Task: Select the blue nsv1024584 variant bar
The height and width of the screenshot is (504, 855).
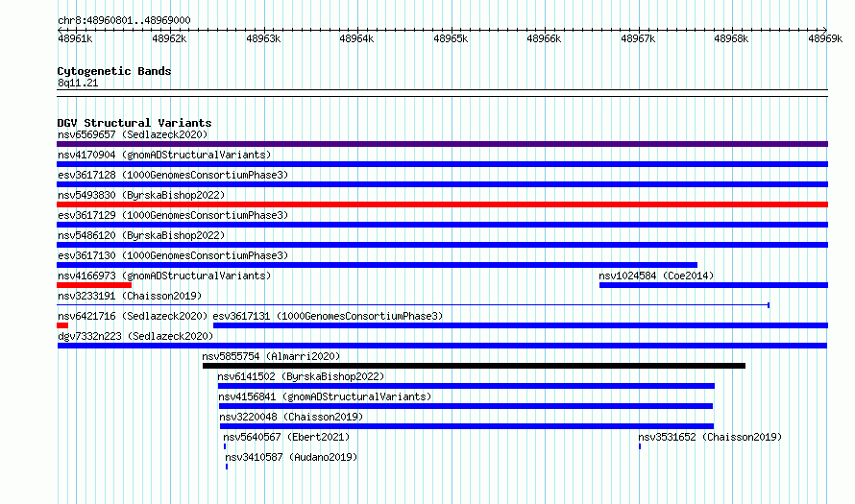Action: click(x=714, y=285)
